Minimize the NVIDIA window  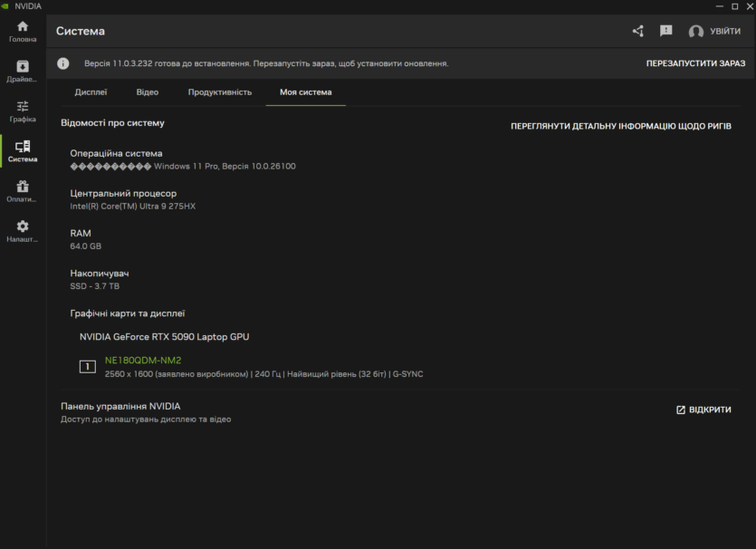pyautogui.click(x=720, y=6)
